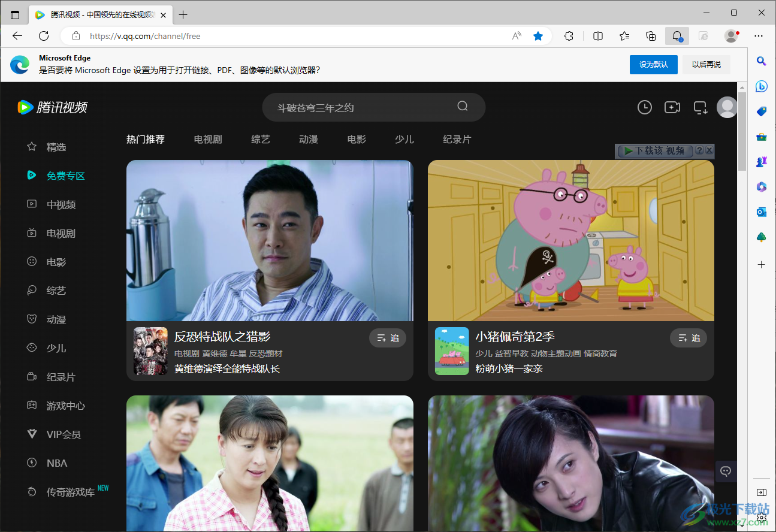This screenshot has height=532, width=776.
Task: Start Read Aloud from the address bar
Action: click(x=517, y=36)
